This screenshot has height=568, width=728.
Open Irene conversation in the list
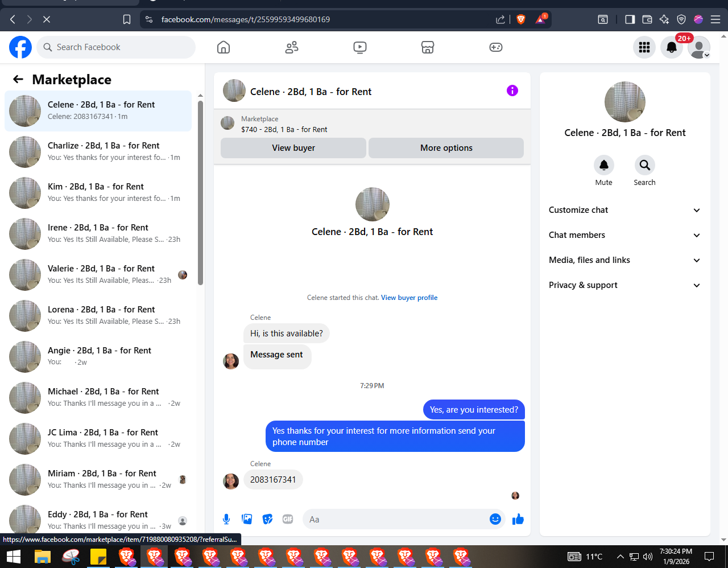[x=98, y=234]
